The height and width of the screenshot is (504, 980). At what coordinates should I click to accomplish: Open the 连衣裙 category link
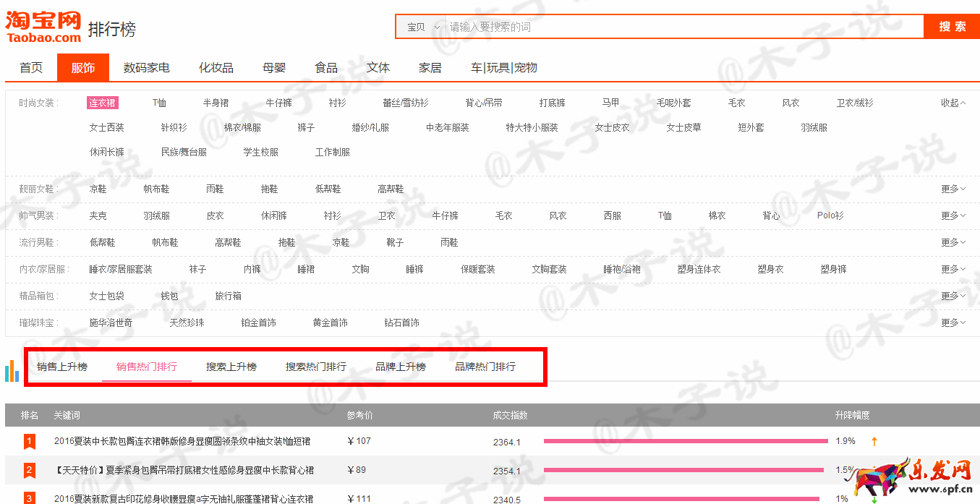102,103
